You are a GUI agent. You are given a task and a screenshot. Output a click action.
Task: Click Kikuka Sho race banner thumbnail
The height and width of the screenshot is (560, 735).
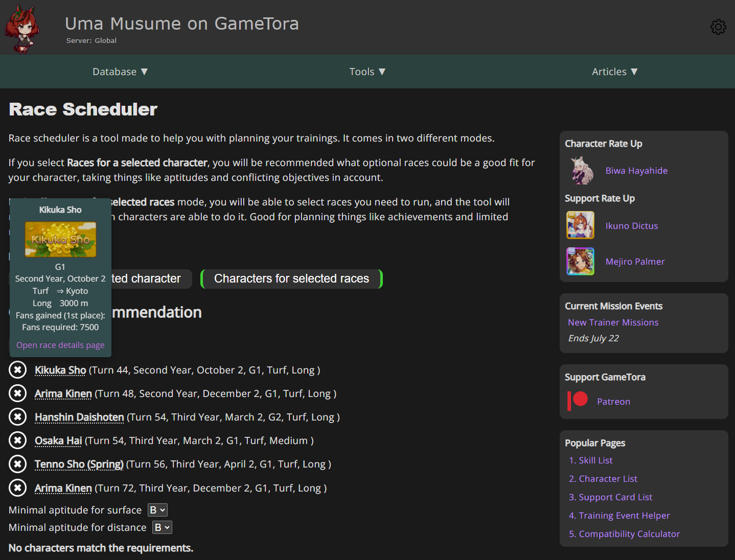60,239
